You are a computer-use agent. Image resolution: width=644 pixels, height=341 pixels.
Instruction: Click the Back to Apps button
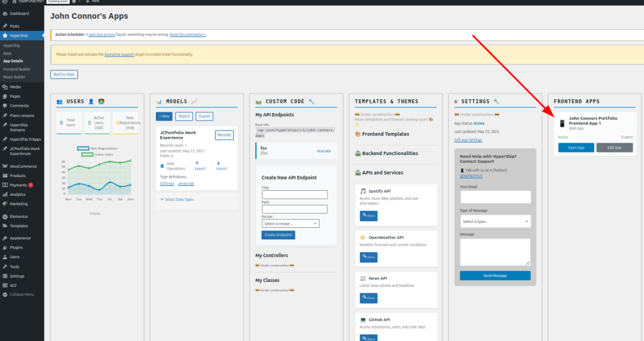click(x=64, y=74)
